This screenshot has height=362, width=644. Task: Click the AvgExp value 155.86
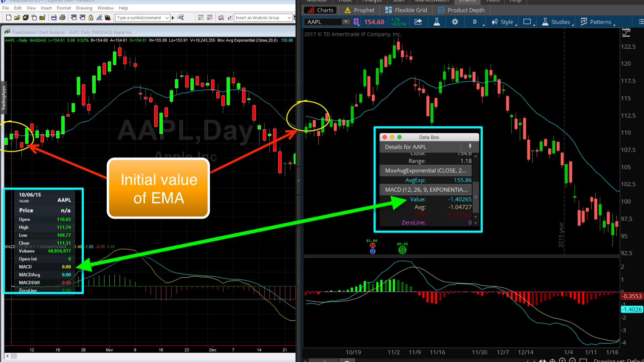click(463, 180)
